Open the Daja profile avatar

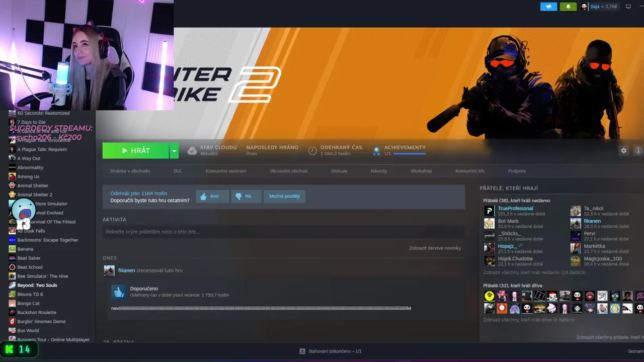tap(584, 7)
